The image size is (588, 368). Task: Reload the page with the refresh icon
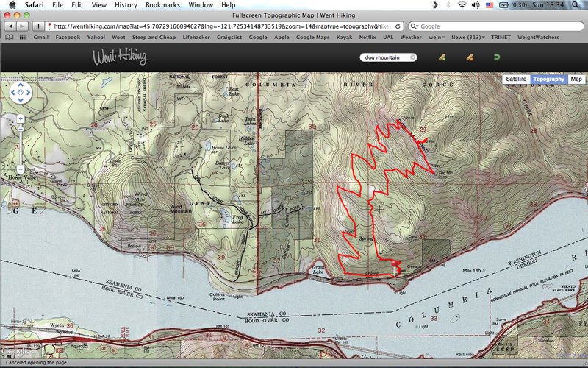398,26
